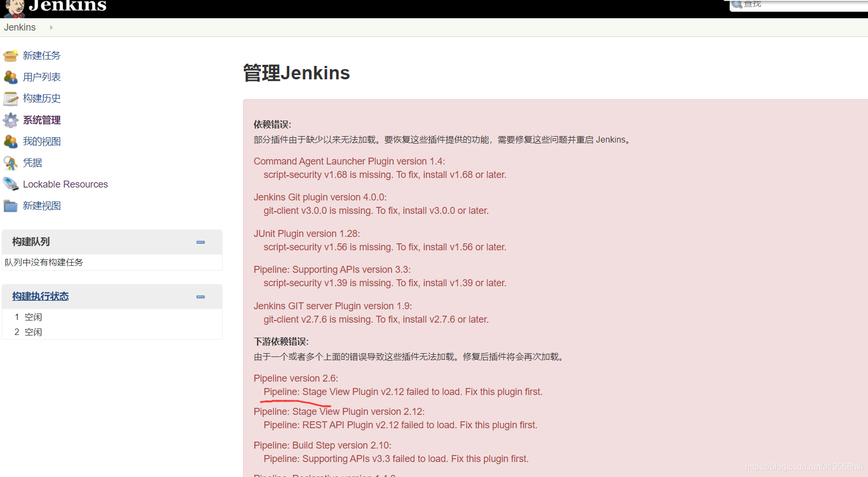Open the breadcrumb arrow next to Jenkins

click(x=52, y=27)
